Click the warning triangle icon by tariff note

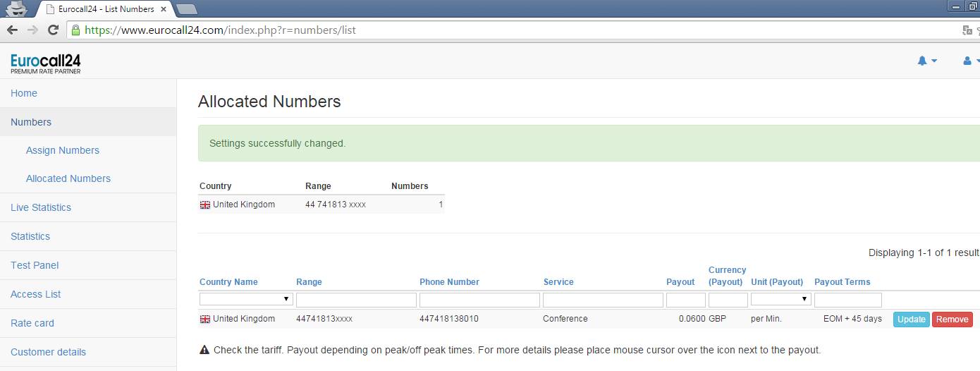point(204,350)
